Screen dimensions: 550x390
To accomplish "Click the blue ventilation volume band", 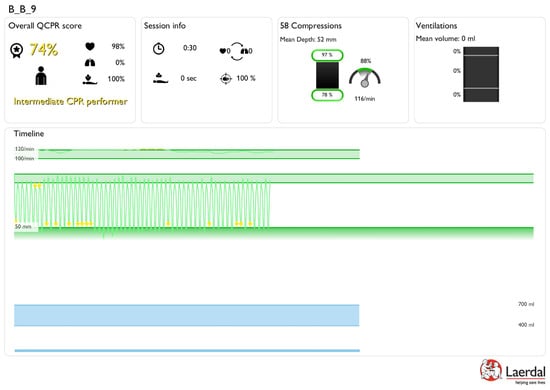I will pyautogui.click(x=187, y=315).
